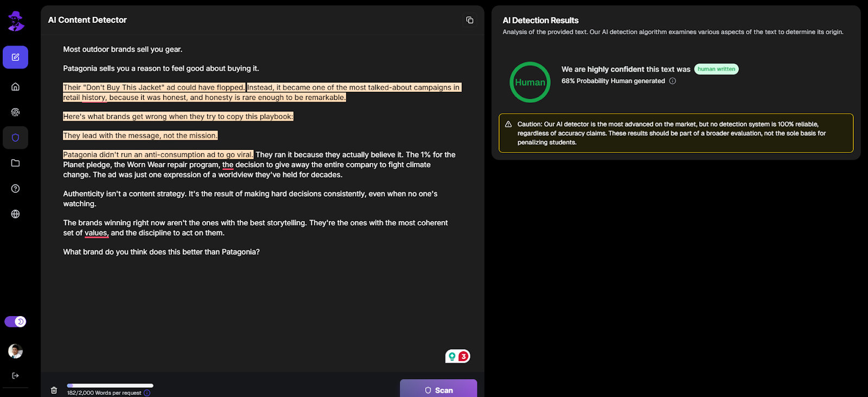The height and width of the screenshot is (397, 868).
Task: Click 'Most outdoor brands sell you gear.'
Action: tap(123, 49)
